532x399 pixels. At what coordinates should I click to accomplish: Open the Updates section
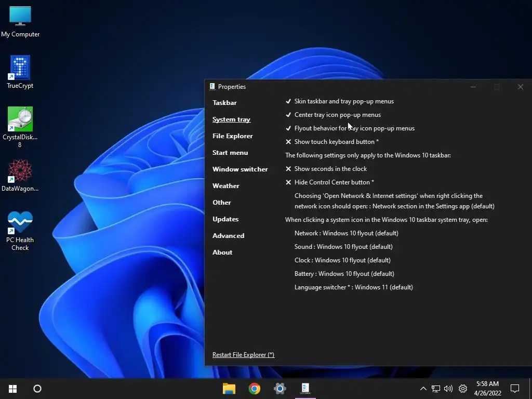225,219
